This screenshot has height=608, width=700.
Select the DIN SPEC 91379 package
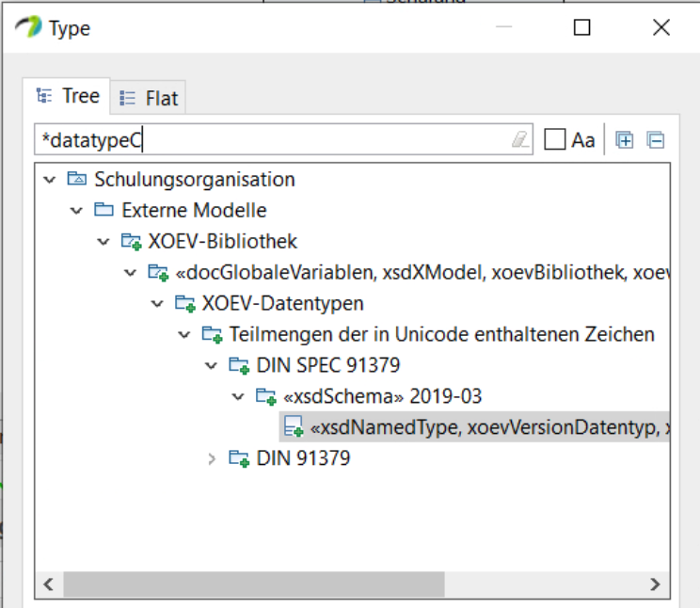pyautogui.click(x=328, y=365)
